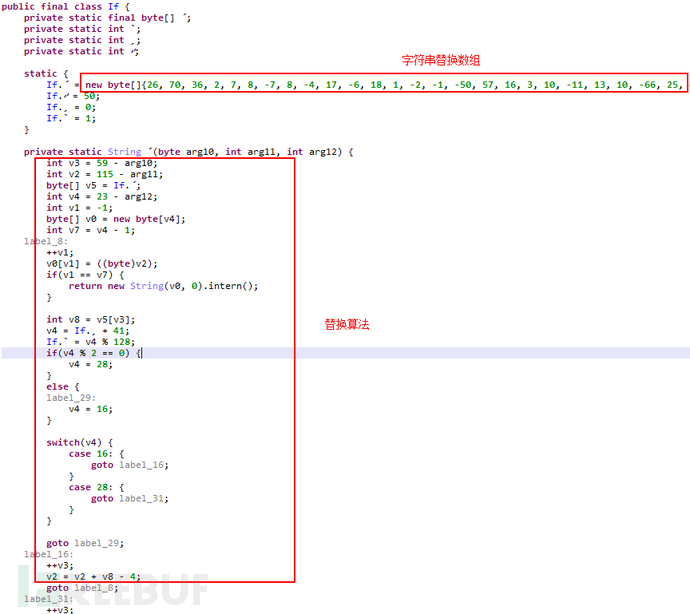Click the 'else {' keyword line
This screenshot has width=690, height=614.
[x=63, y=387]
